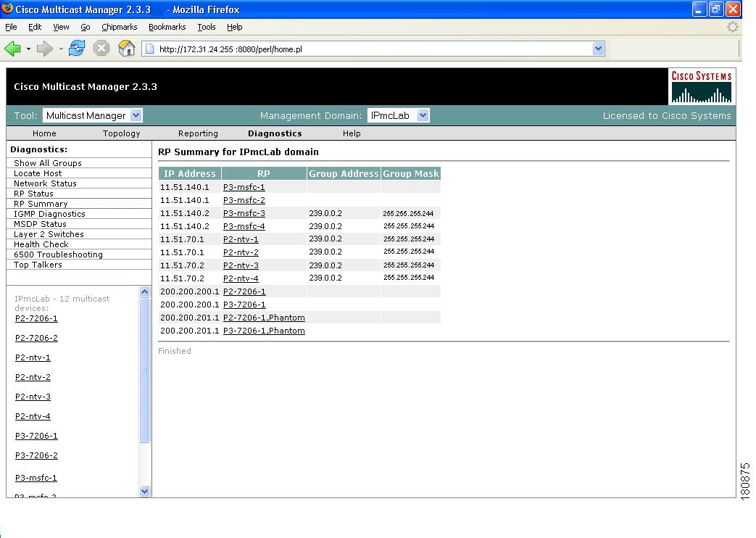The image size is (756, 538).
Task: Click P3-msfc-2 link in RP table
Action: (x=244, y=200)
